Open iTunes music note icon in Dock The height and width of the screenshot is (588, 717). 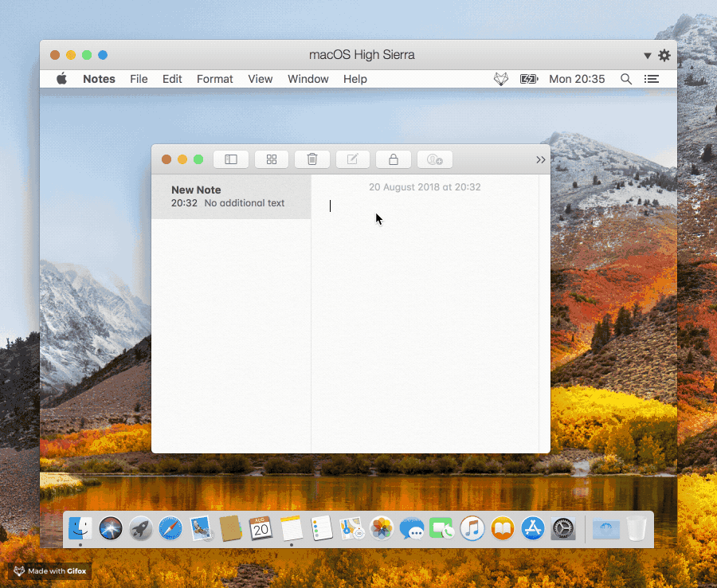472,528
